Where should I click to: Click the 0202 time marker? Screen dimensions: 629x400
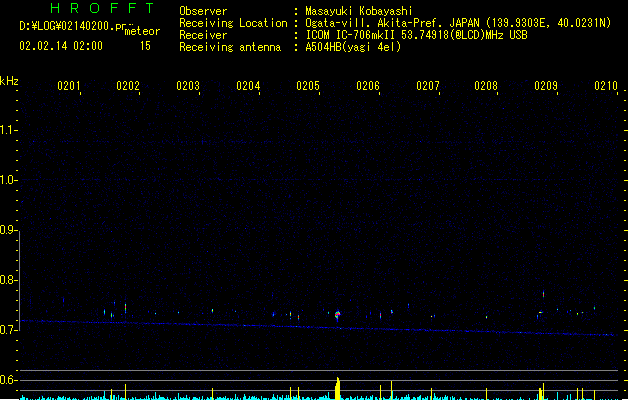(x=128, y=86)
